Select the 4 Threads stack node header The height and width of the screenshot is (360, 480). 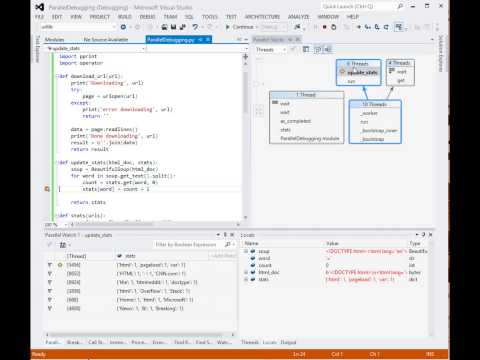[x=400, y=63]
